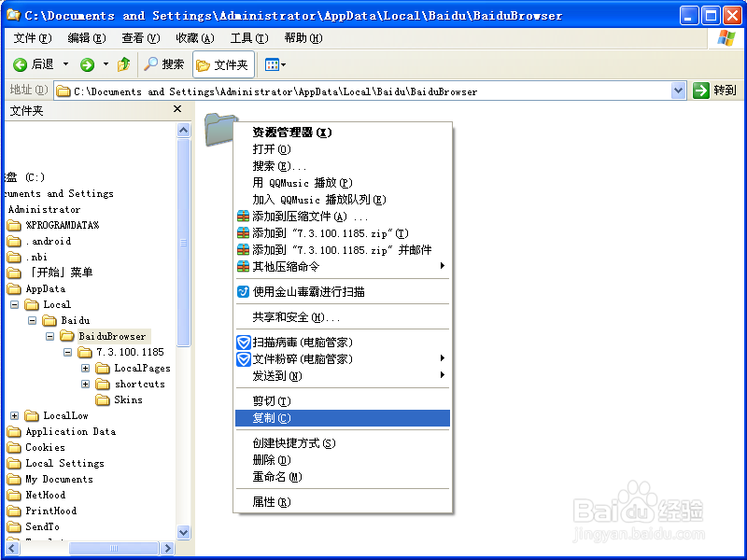The width and height of the screenshot is (747, 560).
Task: Collapse the BaiduBrowser tree node
Action: click(50, 336)
